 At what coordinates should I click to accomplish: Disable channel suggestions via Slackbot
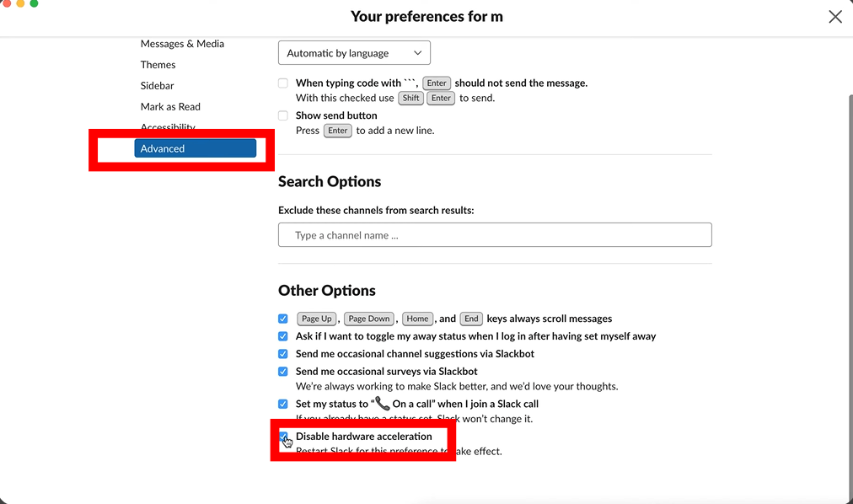pyautogui.click(x=283, y=354)
